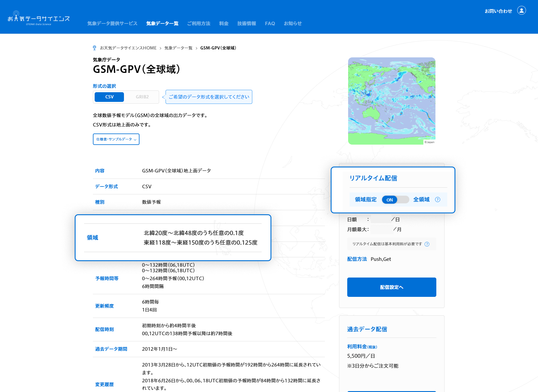Screen dimensions: 538x392
Task: Click the 0〜264時間予報(00,12UTC) line
Action: click(173, 278)
